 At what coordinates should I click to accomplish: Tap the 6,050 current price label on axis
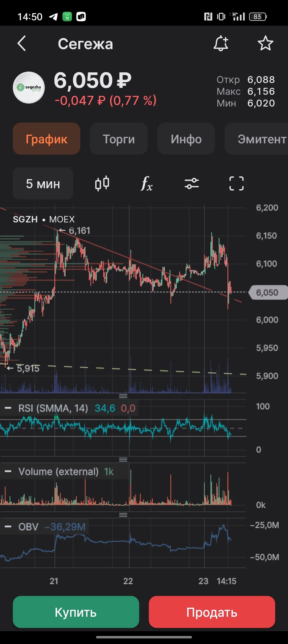click(x=268, y=292)
